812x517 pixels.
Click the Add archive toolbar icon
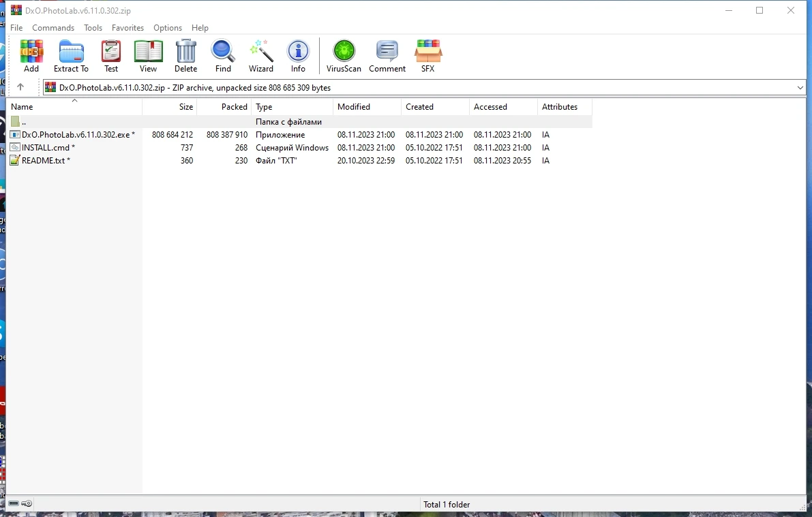(31, 51)
